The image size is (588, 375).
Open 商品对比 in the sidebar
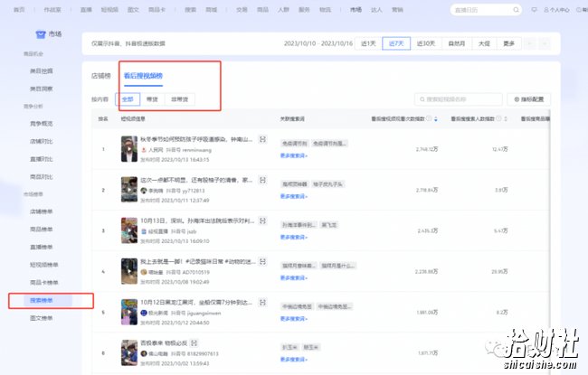click(42, 176)
